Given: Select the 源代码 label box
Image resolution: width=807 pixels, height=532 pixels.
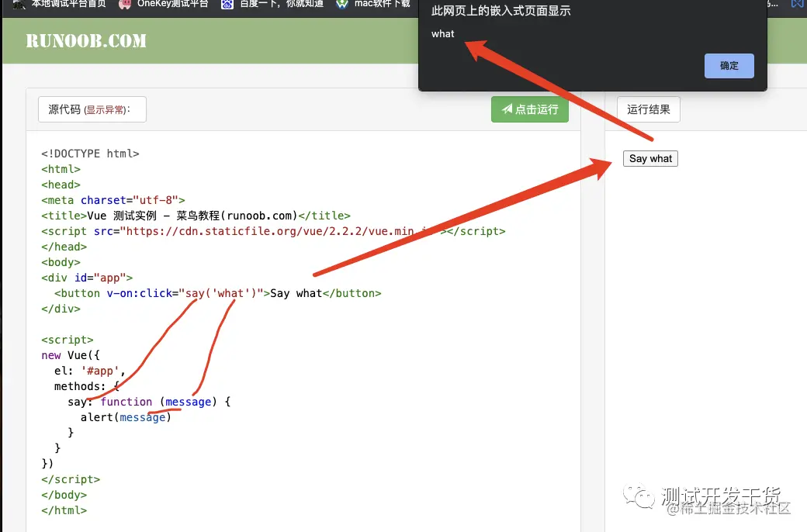Looking at the screenshot, I should coord(92,109).
